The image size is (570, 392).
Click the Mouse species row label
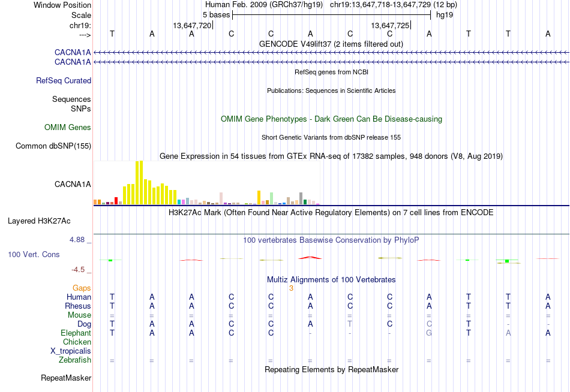(x=80, y=315)
